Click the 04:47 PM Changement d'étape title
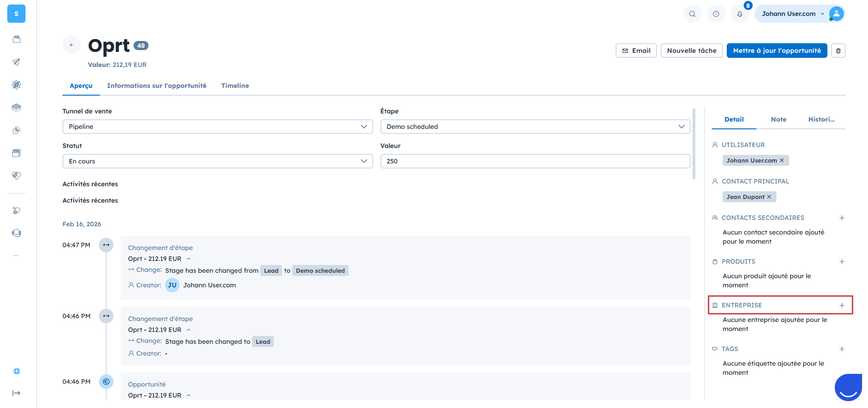This screenshot has width=868, height=408. (160, 248)
